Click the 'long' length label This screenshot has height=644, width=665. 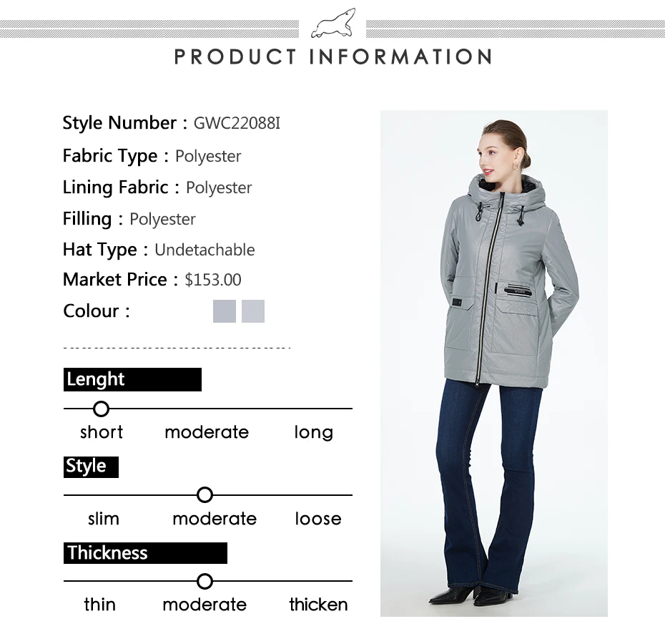click(x=313, y=434)
